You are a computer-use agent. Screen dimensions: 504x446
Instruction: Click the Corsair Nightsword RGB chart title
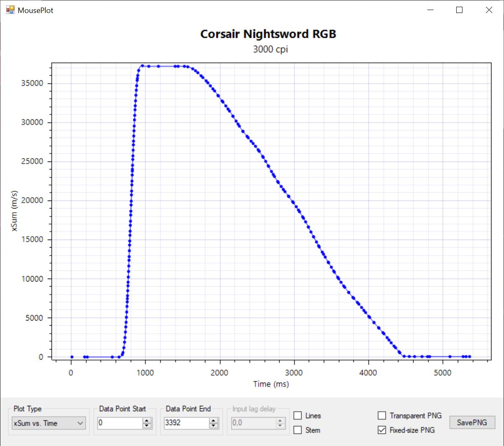(268, 34)
